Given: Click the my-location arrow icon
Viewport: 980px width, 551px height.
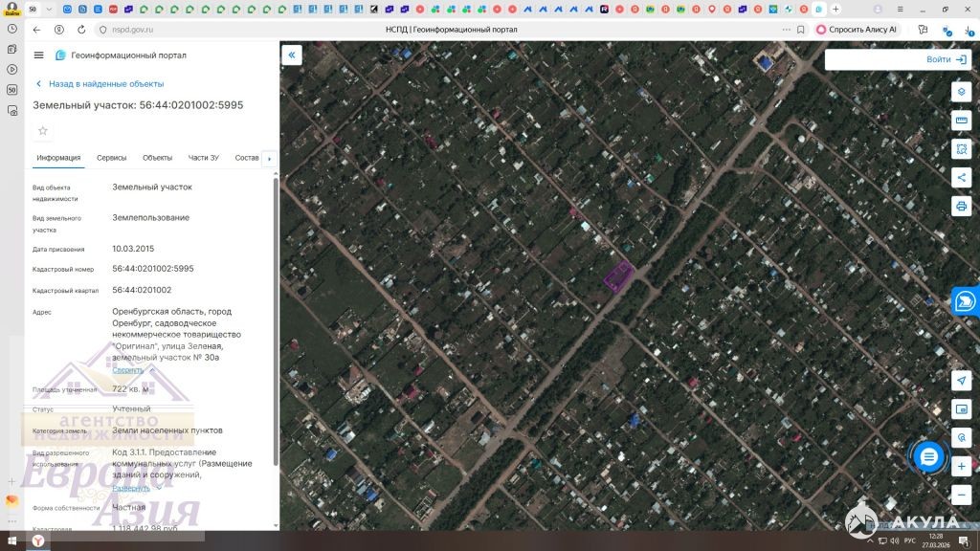Looking at the screenshot, I should 962,380.
